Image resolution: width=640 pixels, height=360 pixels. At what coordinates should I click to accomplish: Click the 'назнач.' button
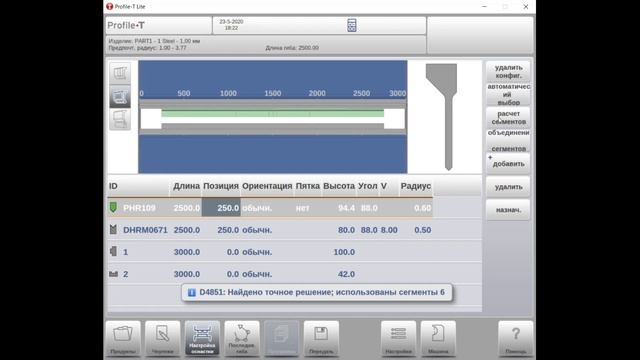click(508, 210)
